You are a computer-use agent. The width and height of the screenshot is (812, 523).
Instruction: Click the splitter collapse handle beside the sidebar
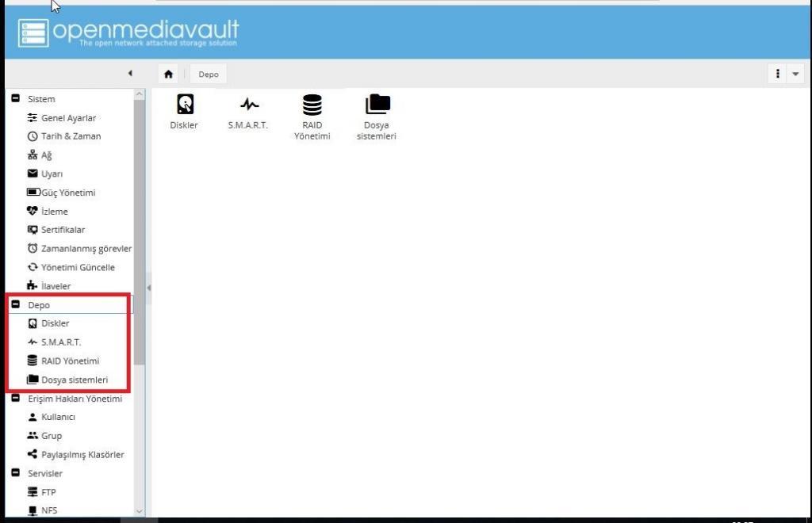(148, 288)
